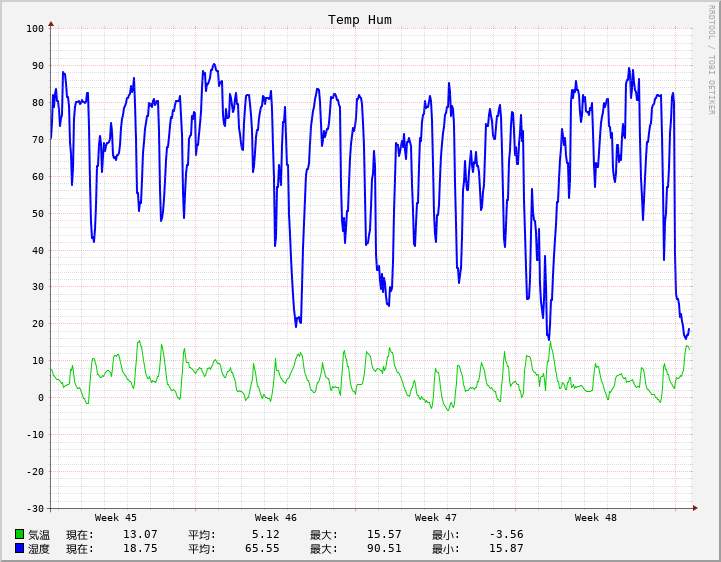Click the -30 label on Y axis

[x=35, y=508]
